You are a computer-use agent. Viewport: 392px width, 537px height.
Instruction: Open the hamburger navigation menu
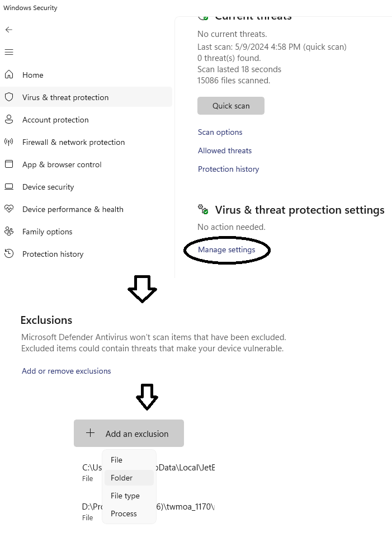point(9,52)
